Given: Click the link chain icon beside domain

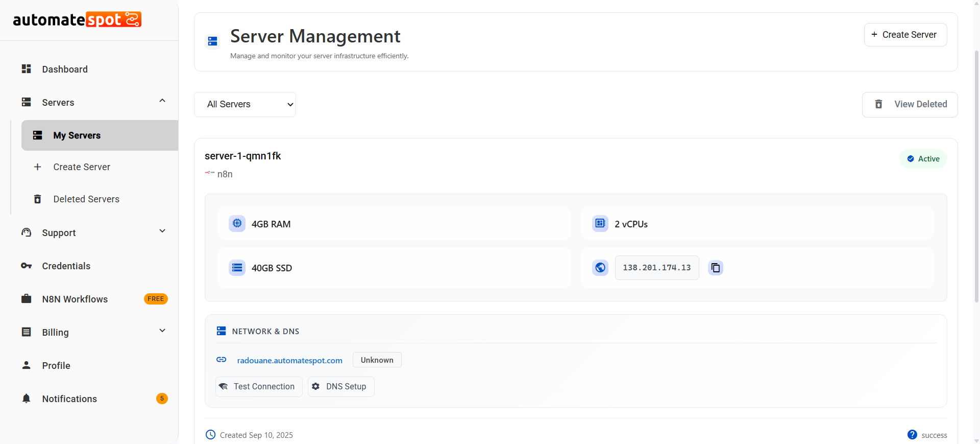Looking at the screenshot, I should [222, 360].
